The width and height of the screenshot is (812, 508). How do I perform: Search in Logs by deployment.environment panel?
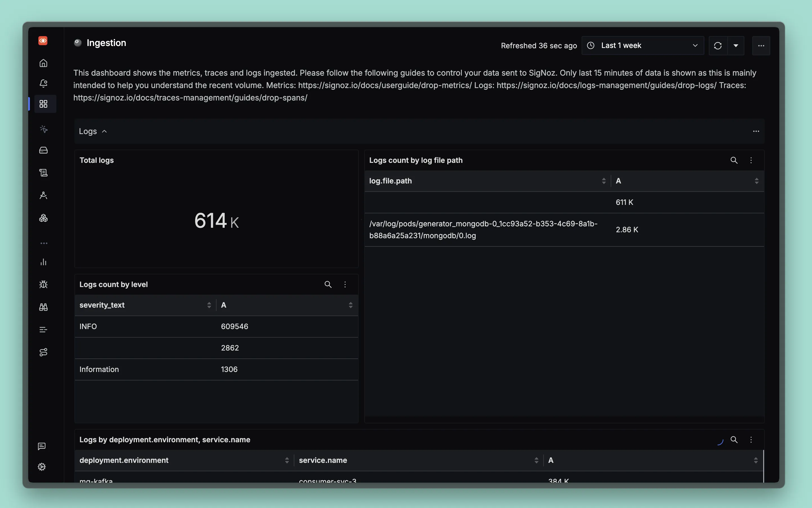tap(734, 440)
